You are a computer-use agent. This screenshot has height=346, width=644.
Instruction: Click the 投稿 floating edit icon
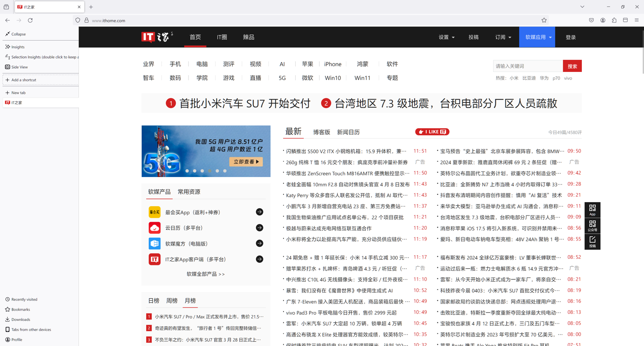pyautogui.click(x=592, y=242)
